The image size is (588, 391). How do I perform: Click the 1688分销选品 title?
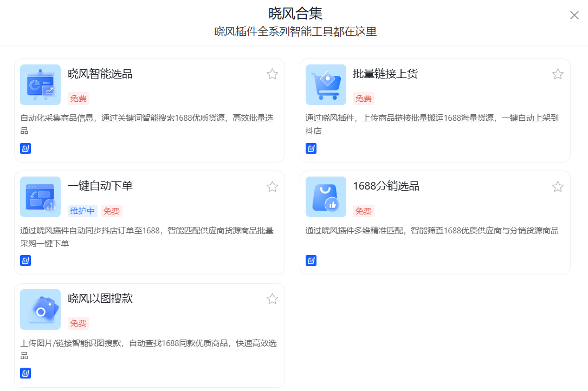(386, 186)
